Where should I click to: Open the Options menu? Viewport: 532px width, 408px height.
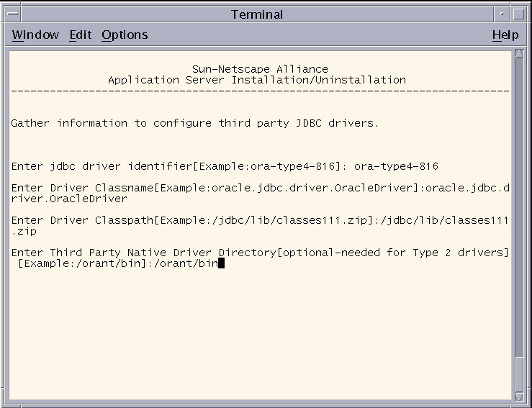(x=125, y=35)
